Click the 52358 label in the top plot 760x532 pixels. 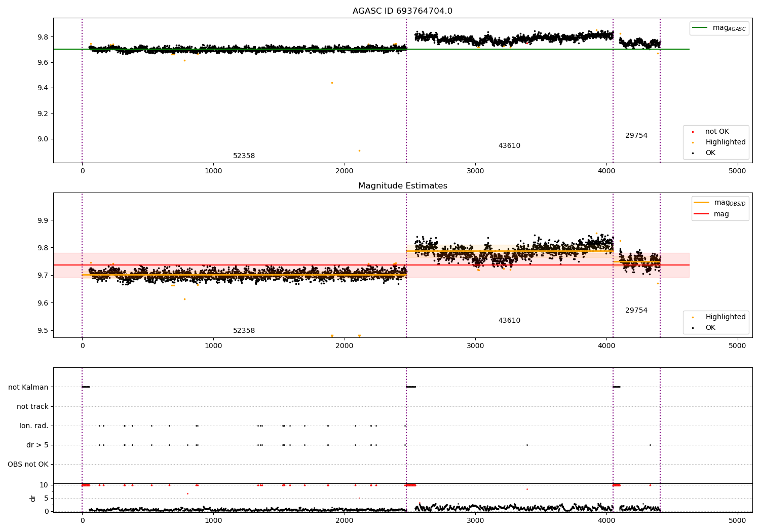pyautogui.click(x=244, y=156)
